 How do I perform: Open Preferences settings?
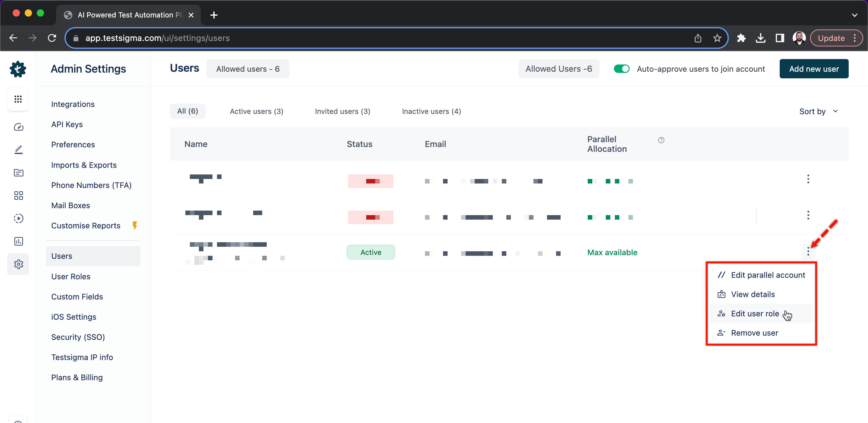[73, 145]
